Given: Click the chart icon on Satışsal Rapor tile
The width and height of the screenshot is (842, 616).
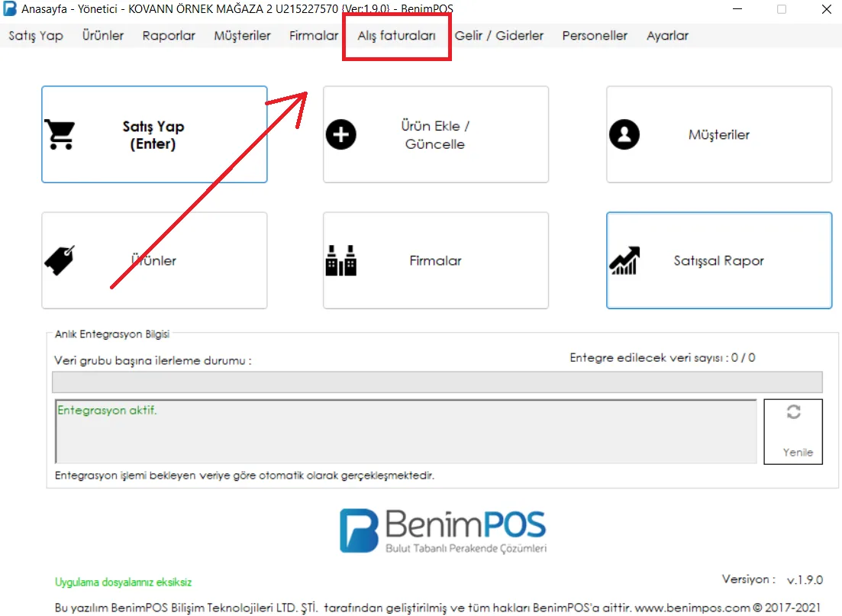Looking at the screenshot, I should [624, 260].
